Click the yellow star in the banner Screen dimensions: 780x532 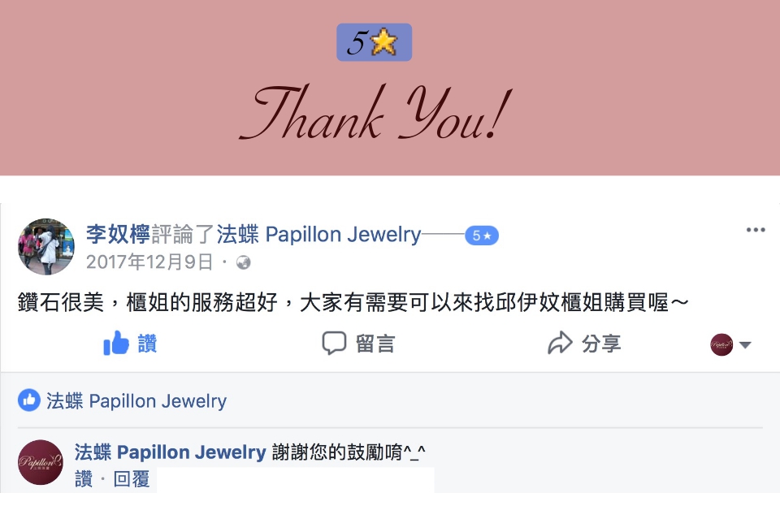click(x=384, y=42)
